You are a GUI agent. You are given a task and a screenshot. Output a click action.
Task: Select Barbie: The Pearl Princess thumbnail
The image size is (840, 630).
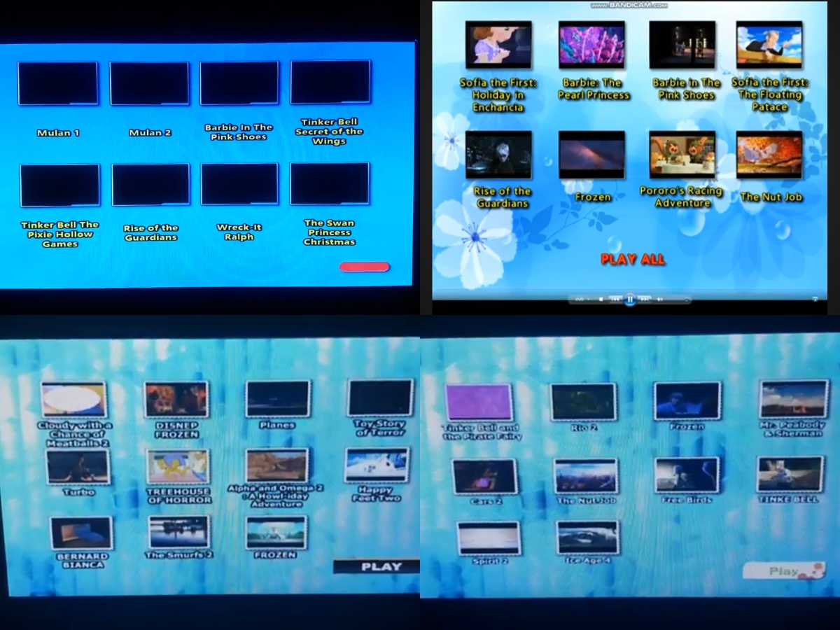point(591,44)
